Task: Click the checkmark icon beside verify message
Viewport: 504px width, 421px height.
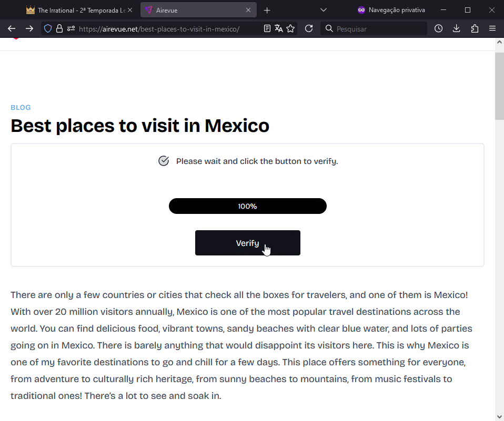Action: [164, 161]
